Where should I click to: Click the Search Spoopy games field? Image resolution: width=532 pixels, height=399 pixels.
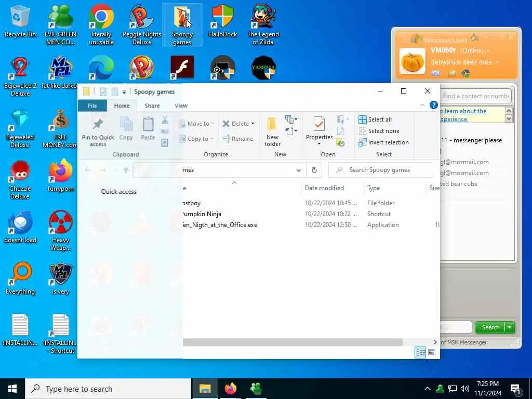pos(381,170)
